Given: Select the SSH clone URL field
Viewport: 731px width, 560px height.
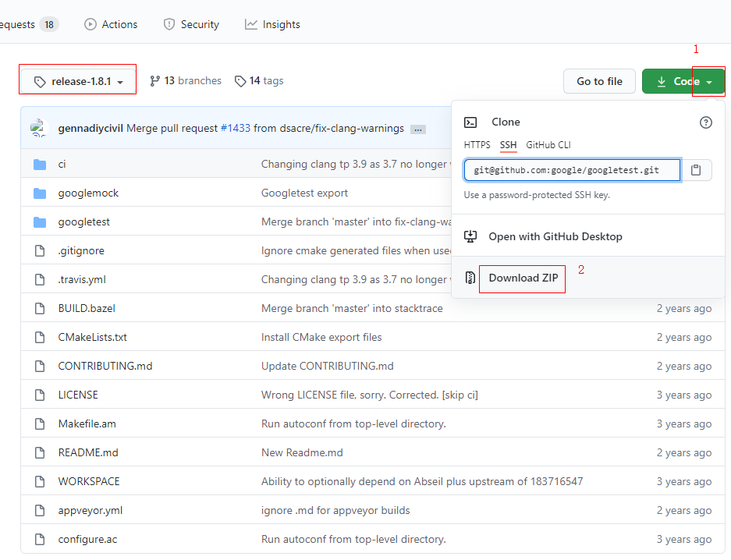Looking at the screenshot, I should (572, 170).
